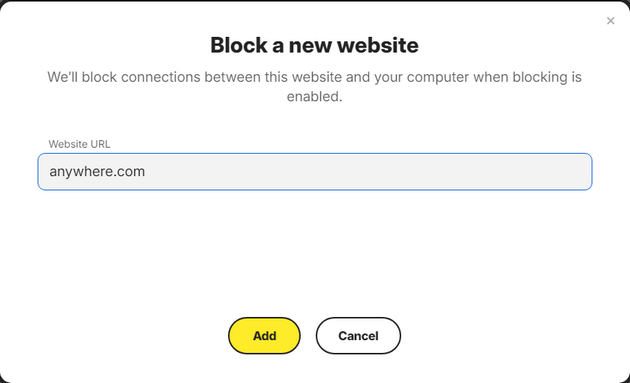630x383 pixels.
Task: Select the Website URL label
Action: click(79, 144)
